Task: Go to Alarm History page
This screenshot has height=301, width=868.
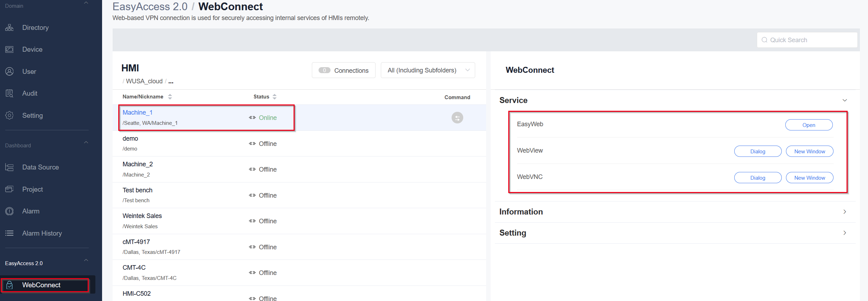Action: pyautogui.click(x=42, y=233)
